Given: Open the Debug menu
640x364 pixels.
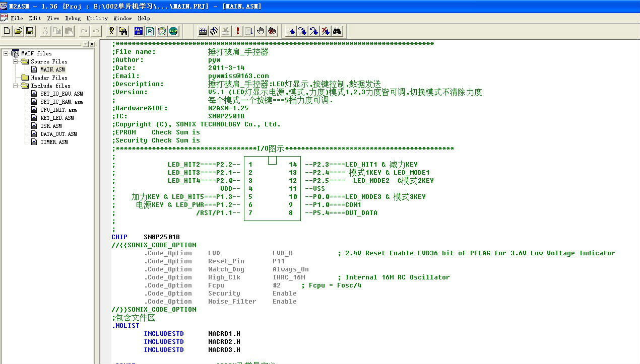Looking at the screenshot, I should pos(73,18).
